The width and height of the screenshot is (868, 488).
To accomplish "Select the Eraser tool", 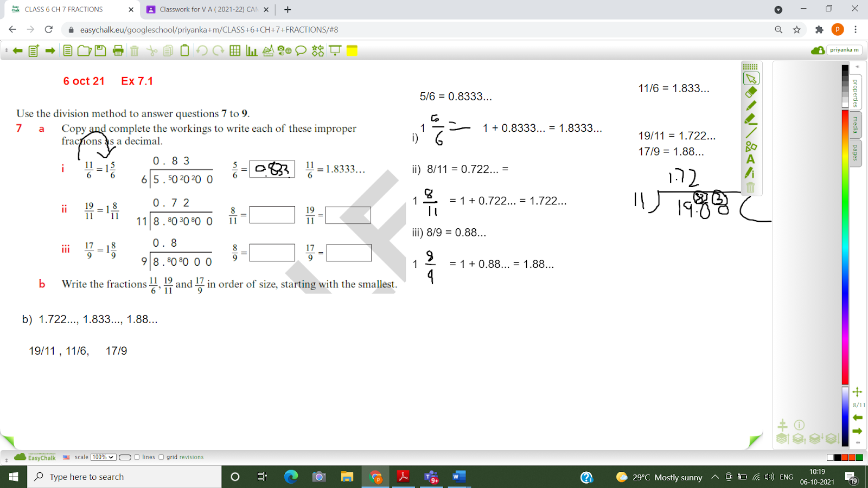I will click(x=751, y=92).
